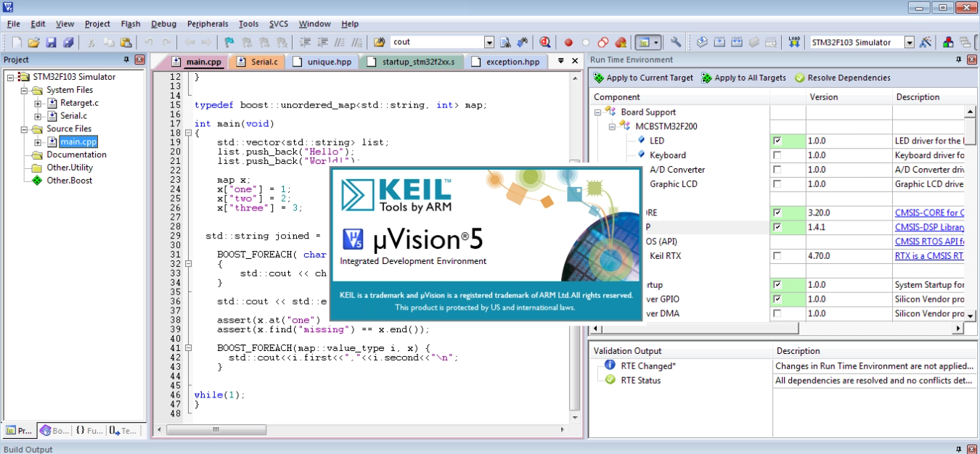This screenshot has height=454, width=980.
Task: Switch to the startup_stm32f2xx.s tab
Action: point(413,62)
